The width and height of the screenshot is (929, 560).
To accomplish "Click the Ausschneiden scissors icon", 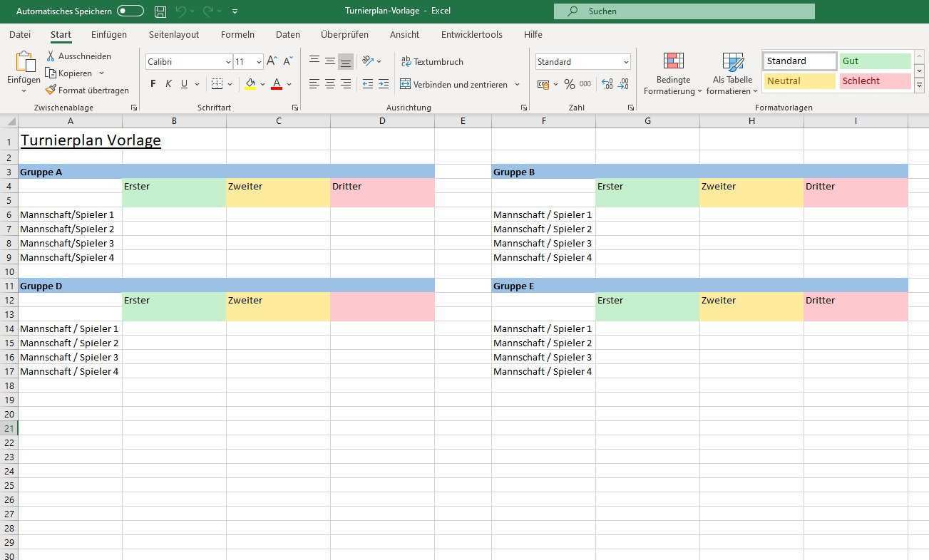I will pos(51,56).
